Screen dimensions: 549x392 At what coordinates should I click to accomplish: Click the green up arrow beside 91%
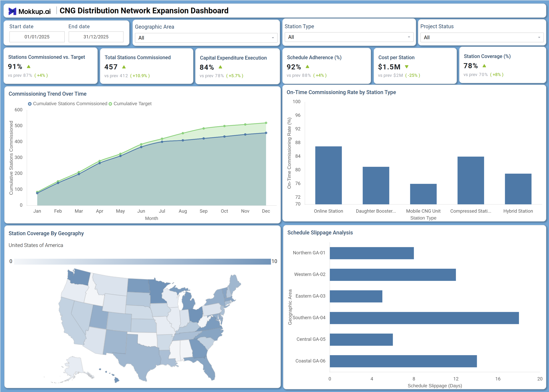click(x=29, y=66)
